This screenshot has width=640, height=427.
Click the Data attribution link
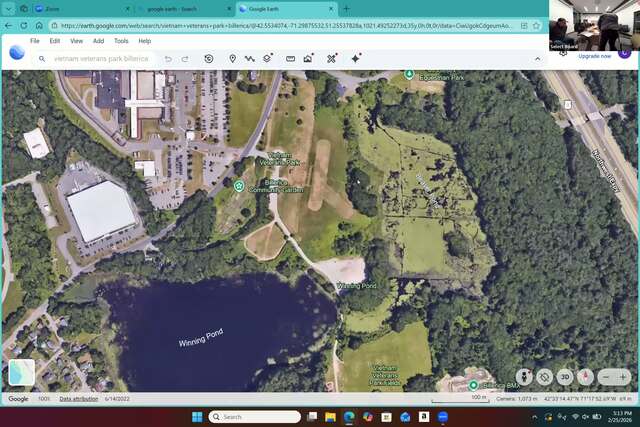click(78, 399)
